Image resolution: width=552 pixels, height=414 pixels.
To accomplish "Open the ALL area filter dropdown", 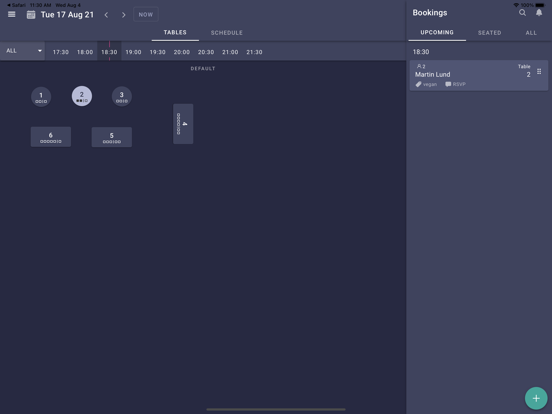I will pos(23,51).
